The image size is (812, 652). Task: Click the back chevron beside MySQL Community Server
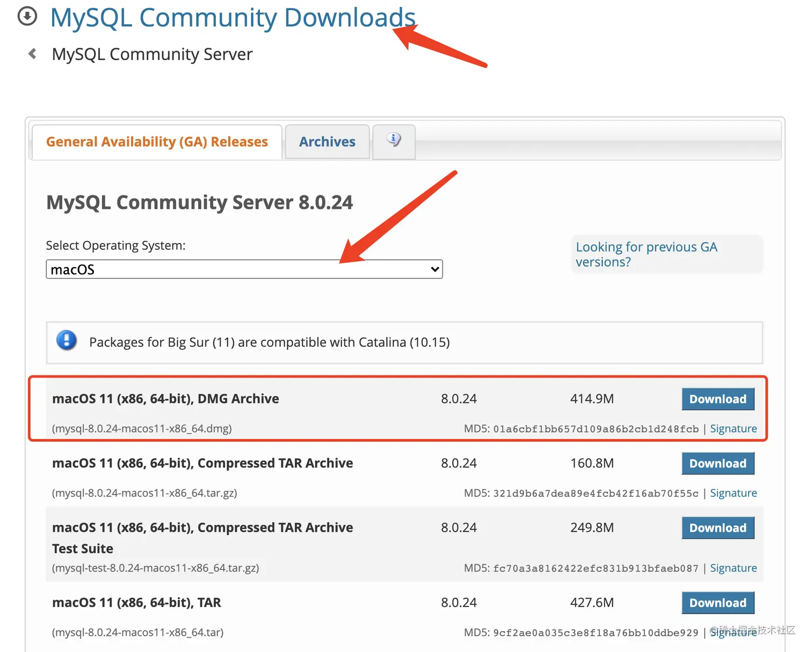tap(33, 54)
